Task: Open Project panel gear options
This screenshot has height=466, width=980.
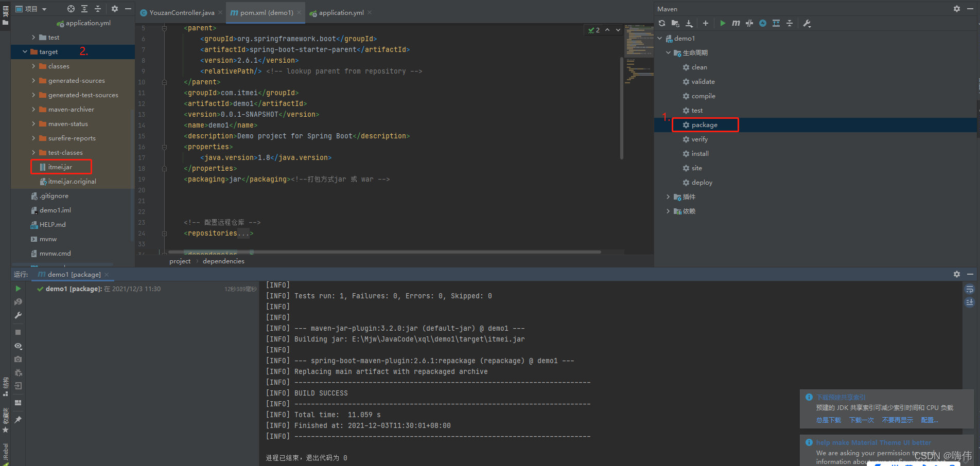Action: 115,9
